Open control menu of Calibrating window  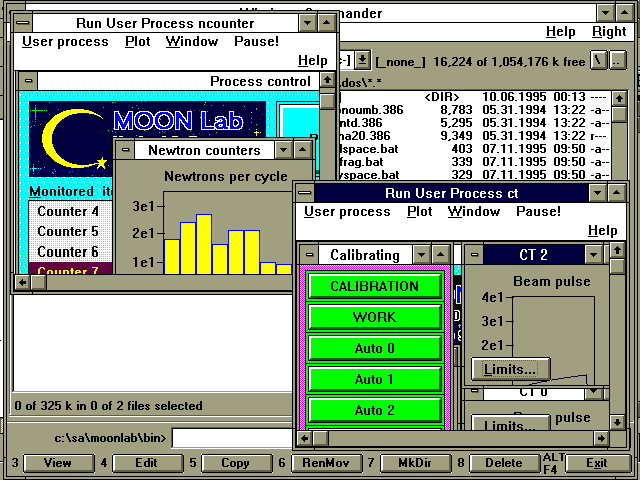[x=308, y=255]
